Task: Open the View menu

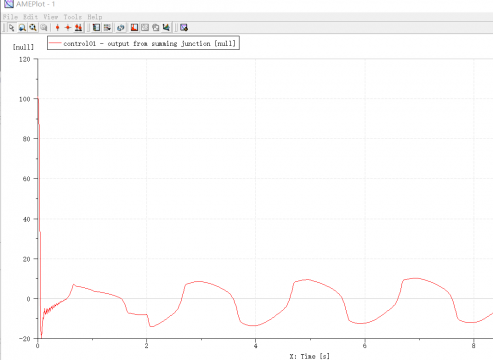Action: (x=51, y=17)
